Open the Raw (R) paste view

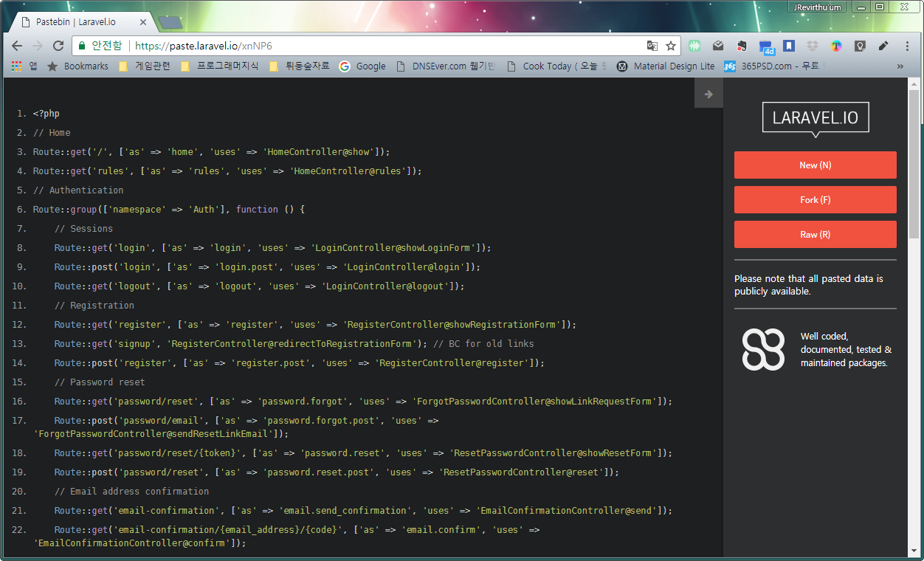pos(815,235)
